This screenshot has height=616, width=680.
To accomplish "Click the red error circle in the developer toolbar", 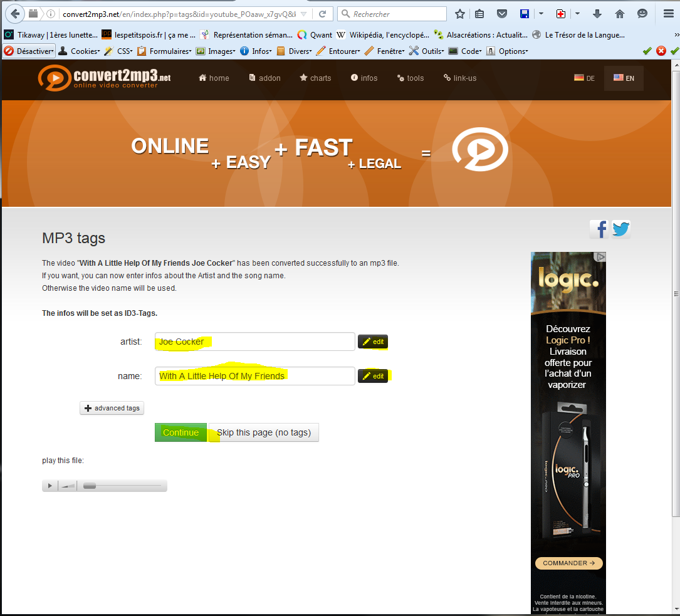I will click(x=661, y=51).
